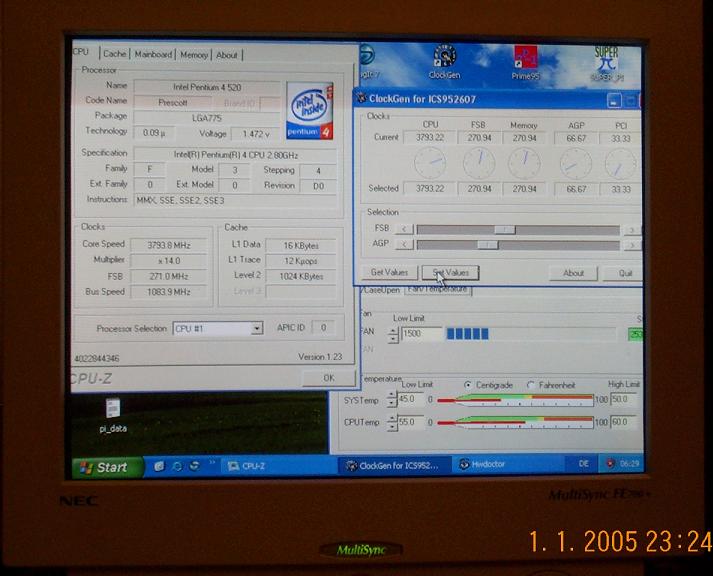
Task: Switch to the About tab in CPU-Z
Action: pos(227,55)
